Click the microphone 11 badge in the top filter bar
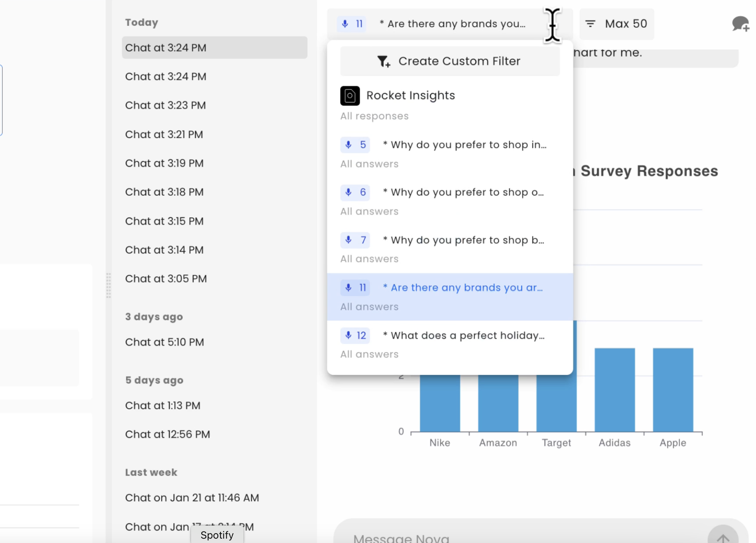This screenshot has width=756, height=543. click(x=351, y=24)
